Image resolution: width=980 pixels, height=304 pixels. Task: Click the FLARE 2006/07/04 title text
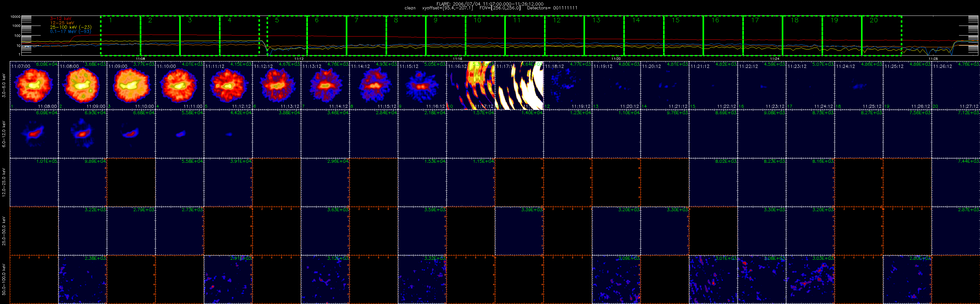point(490,4)
